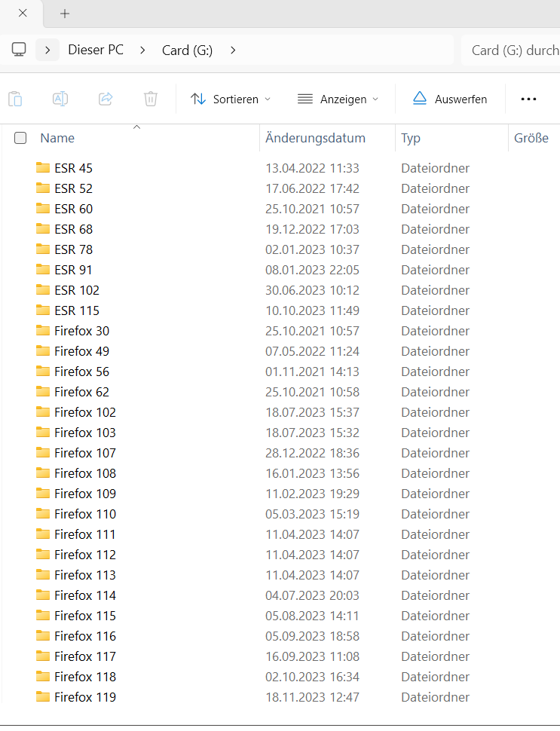The image size is (560, 731).
Task: Click the Firefox 116 folder name
Action: click(x=85, y=636)
